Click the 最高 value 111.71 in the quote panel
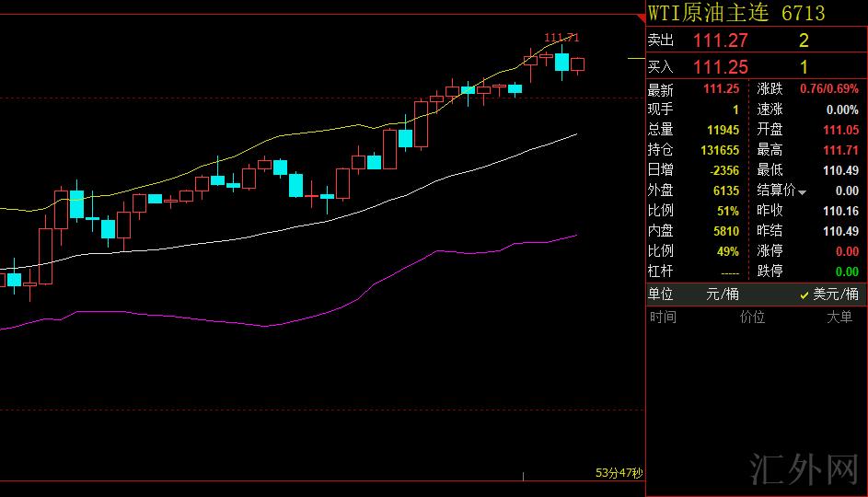This screenshot has height=497, width=868. click(x=841, y=150)
